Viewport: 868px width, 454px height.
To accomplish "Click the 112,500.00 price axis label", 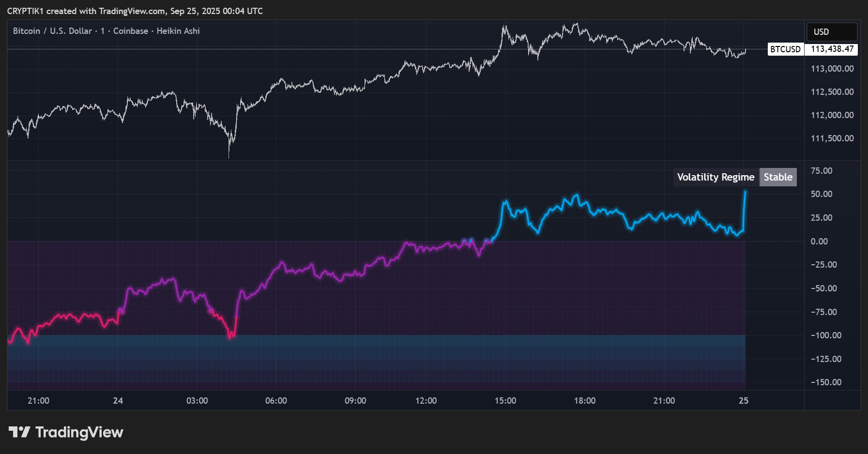I will [832, 92].
